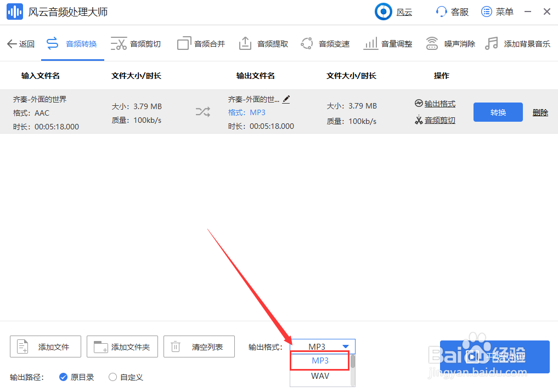Open the 风云 account avatar icon
This screenshot has height=392, width=558.
(384, 12)
